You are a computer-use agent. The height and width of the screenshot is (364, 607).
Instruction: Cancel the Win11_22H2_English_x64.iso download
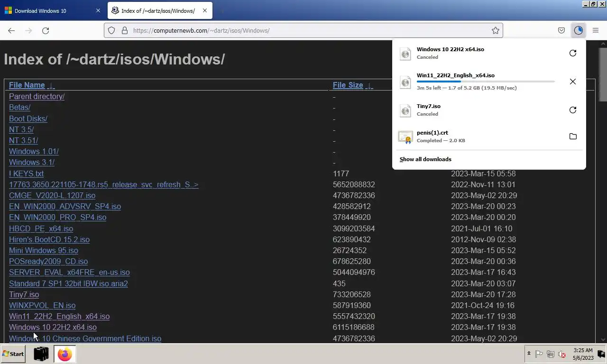(573, 82)
